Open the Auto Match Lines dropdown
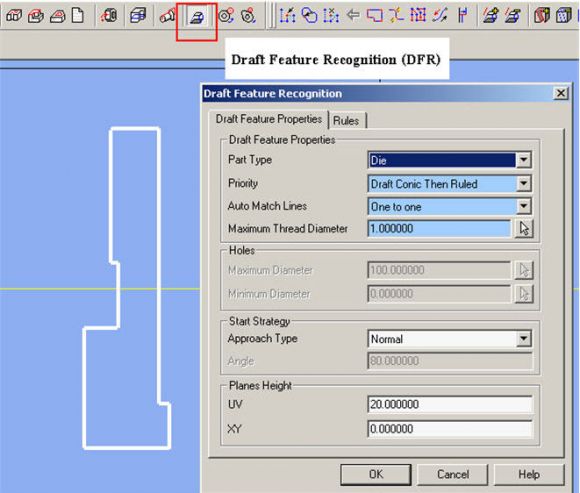The width and height of the screenshot is (580, 493). click(x=523, y=206)
